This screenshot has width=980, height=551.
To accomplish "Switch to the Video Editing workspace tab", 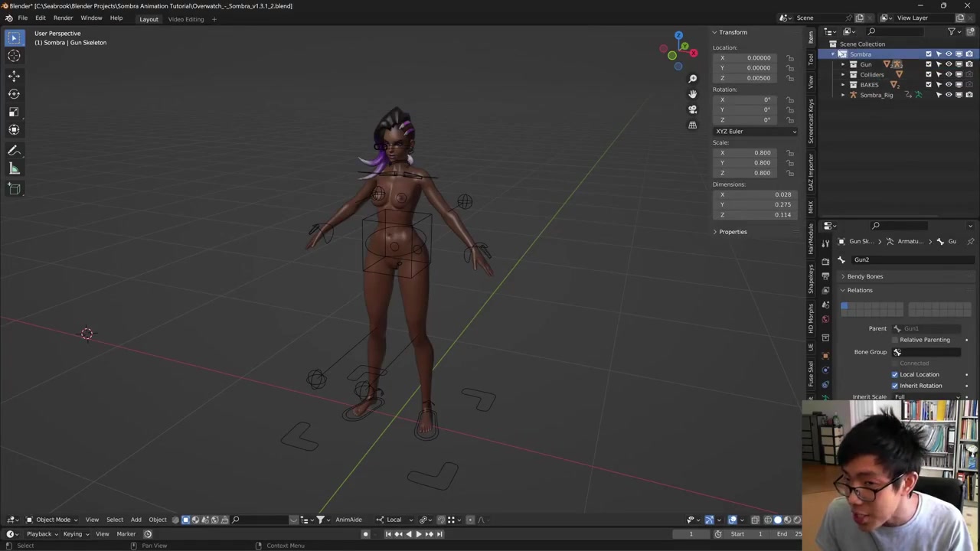I will 186,19.
